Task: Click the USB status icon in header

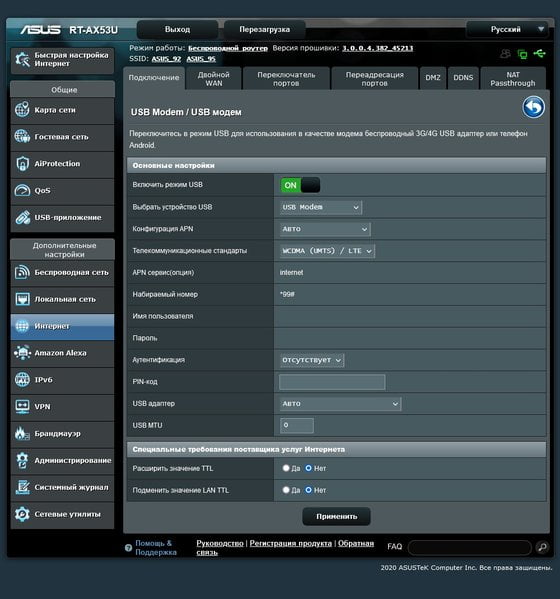Action: click(539, 53)
